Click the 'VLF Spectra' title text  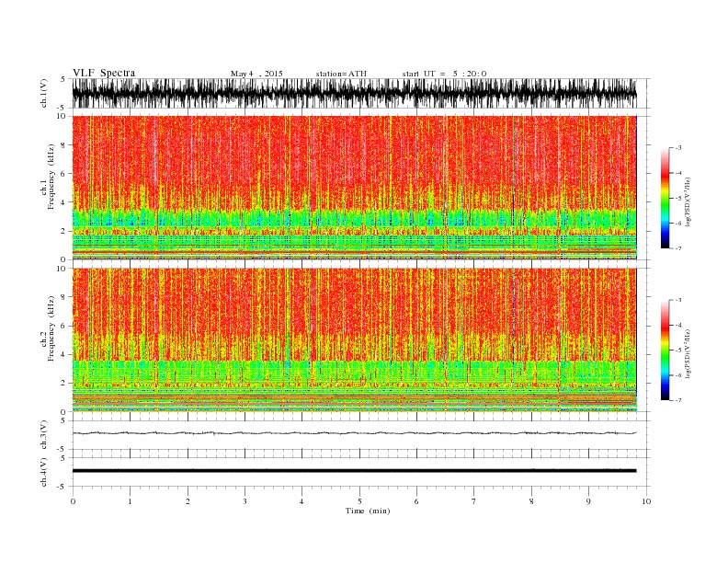point(104,73)
